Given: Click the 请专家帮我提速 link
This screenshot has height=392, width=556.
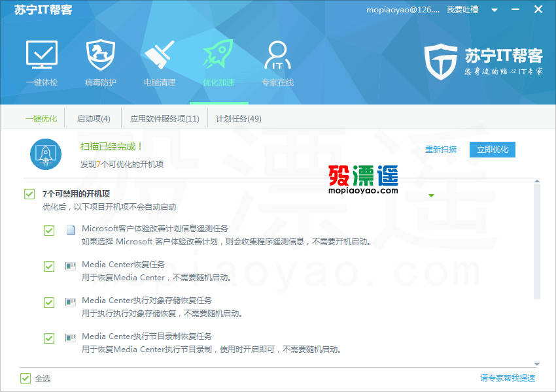Looking at the screenshot, I should pyautogui.click(x=508, y=378).
